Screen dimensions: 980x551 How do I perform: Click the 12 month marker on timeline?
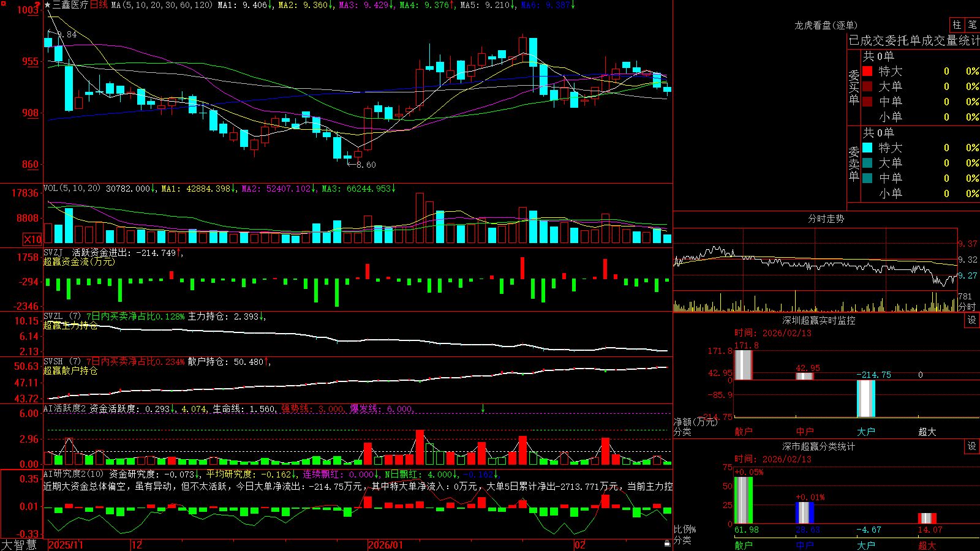pyautogui.click(x=137, y=545)
